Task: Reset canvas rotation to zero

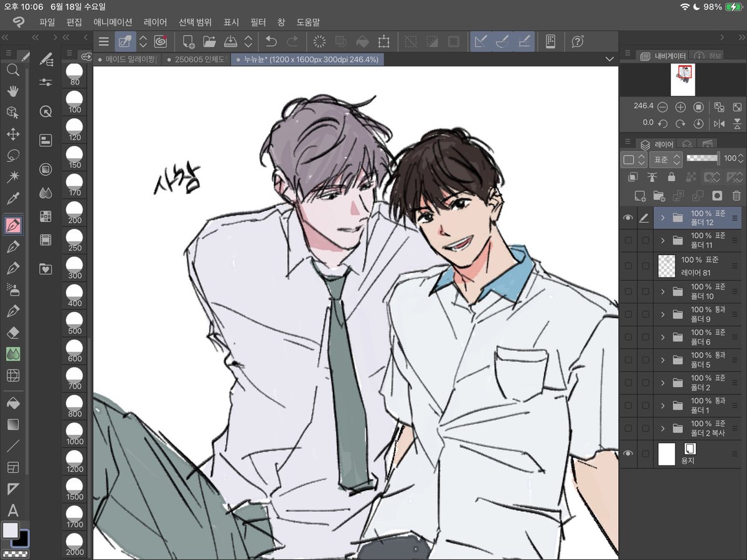Action: pos(698,124)
